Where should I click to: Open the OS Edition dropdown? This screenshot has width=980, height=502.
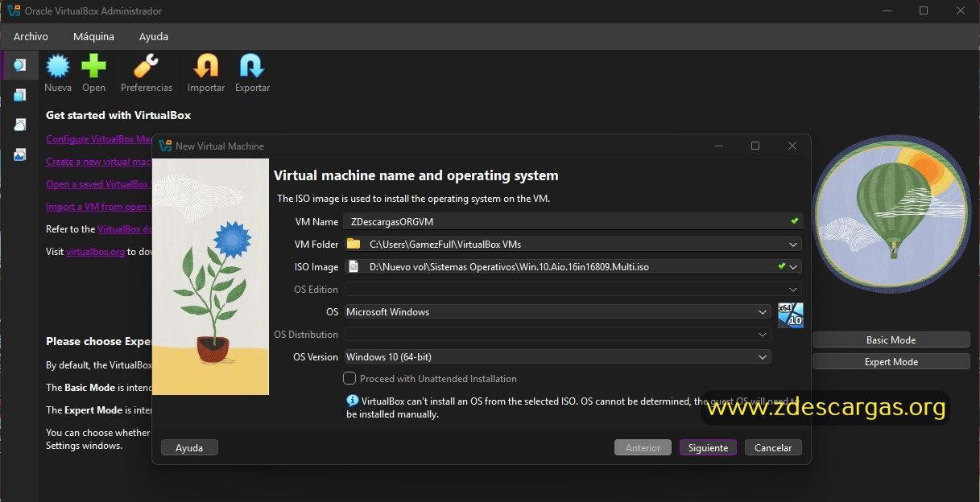tap(794, 289)
